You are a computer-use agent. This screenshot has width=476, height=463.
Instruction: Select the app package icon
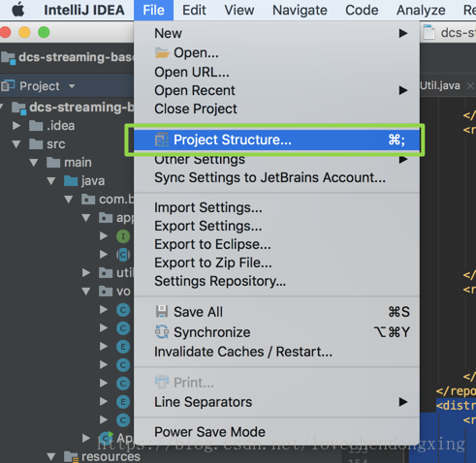pos(106,218)
